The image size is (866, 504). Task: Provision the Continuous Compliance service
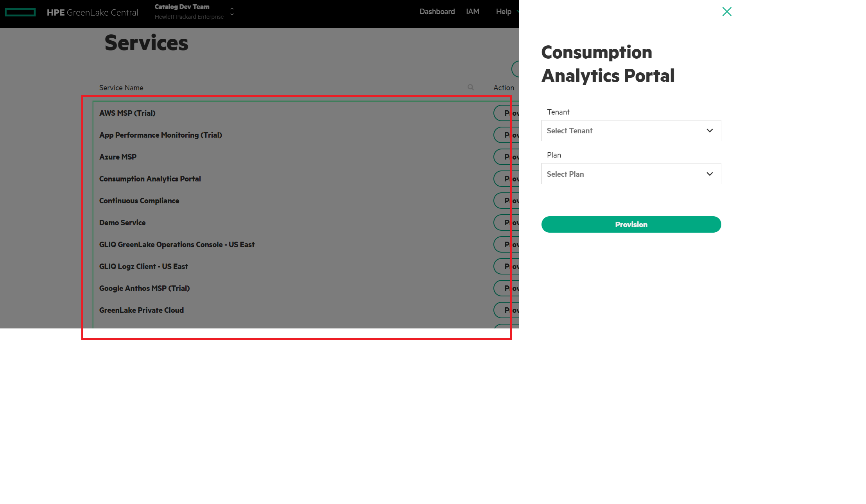pyautogui.click(x=508, y=201)
